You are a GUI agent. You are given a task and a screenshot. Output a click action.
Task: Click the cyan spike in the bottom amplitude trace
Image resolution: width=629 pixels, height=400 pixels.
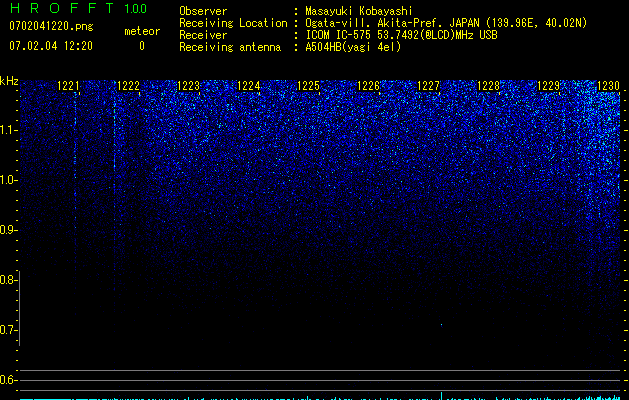[x=441, y=395]
